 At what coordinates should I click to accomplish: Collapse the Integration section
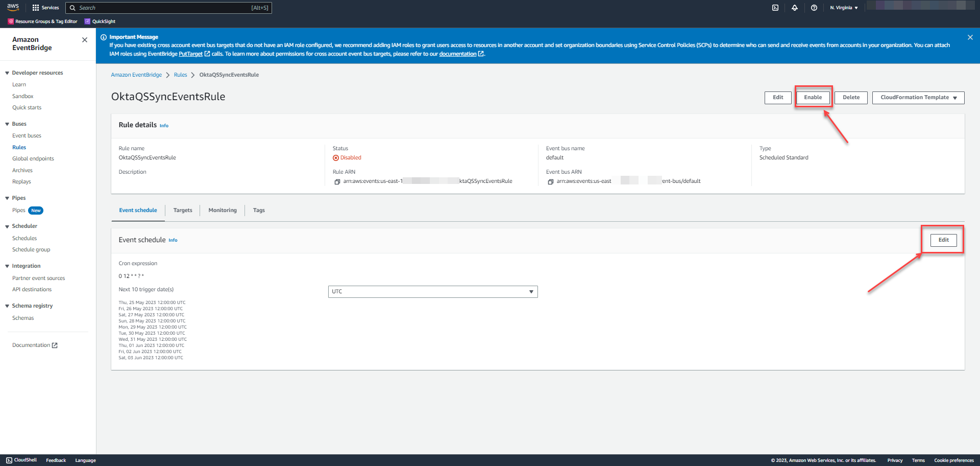click(7, 266)
